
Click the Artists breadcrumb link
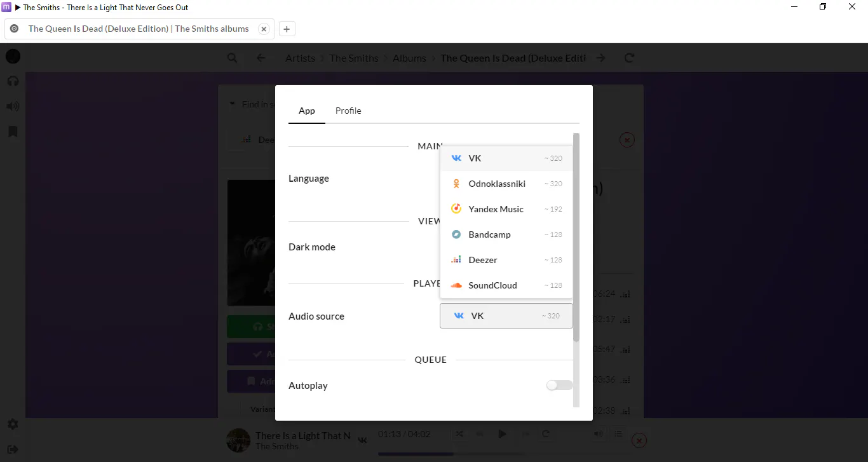point(300,58)
